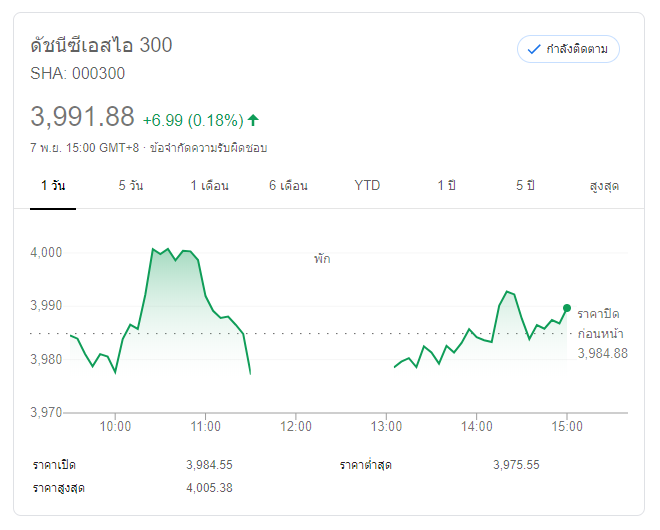Show the สูงสุด maximum range

604,185
